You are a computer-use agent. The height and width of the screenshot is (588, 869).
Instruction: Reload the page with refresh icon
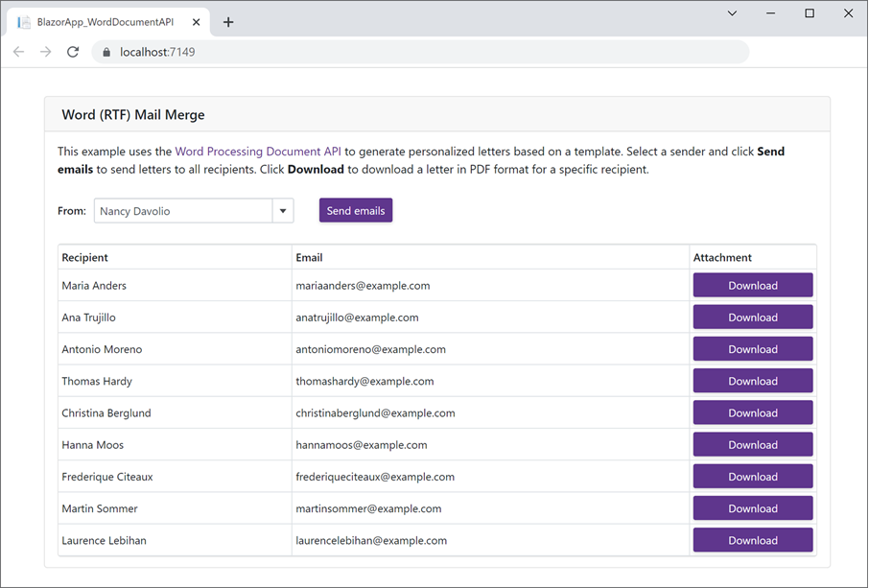[x=73, y=52]
